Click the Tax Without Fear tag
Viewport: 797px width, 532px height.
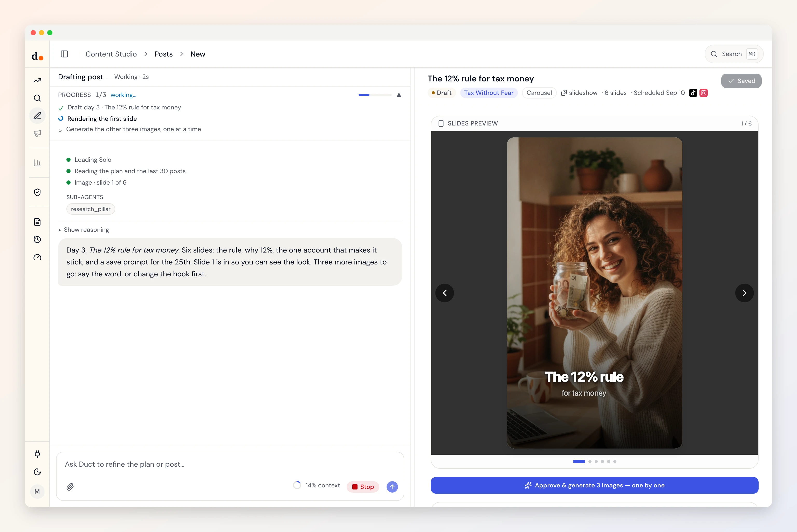489,93
